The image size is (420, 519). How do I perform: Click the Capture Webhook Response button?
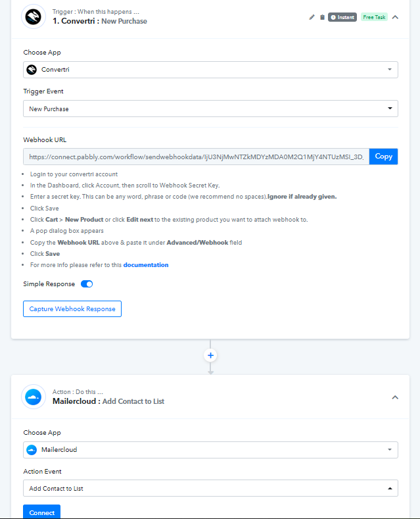[72, 309]
